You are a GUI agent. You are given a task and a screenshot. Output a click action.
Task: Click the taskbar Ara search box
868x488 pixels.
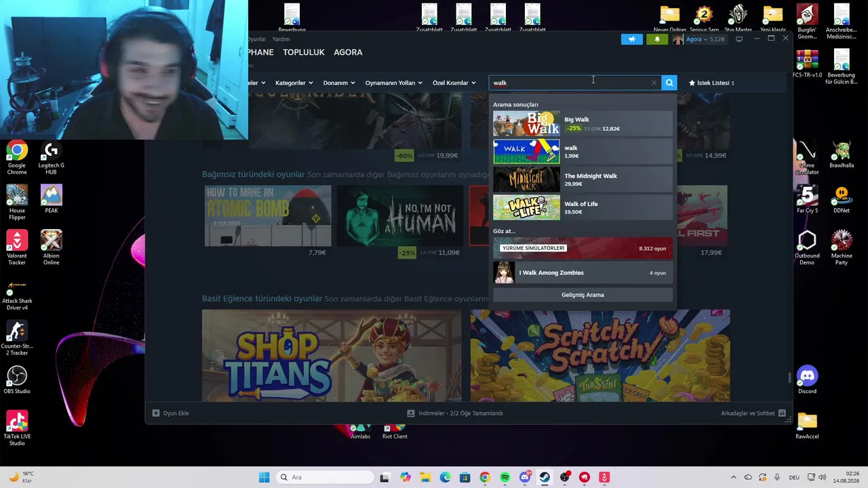323,477
